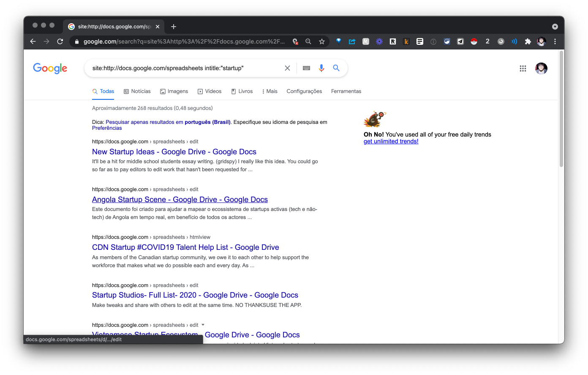
Task: Go back with the browser back arrow
Action: coord(33,41)
